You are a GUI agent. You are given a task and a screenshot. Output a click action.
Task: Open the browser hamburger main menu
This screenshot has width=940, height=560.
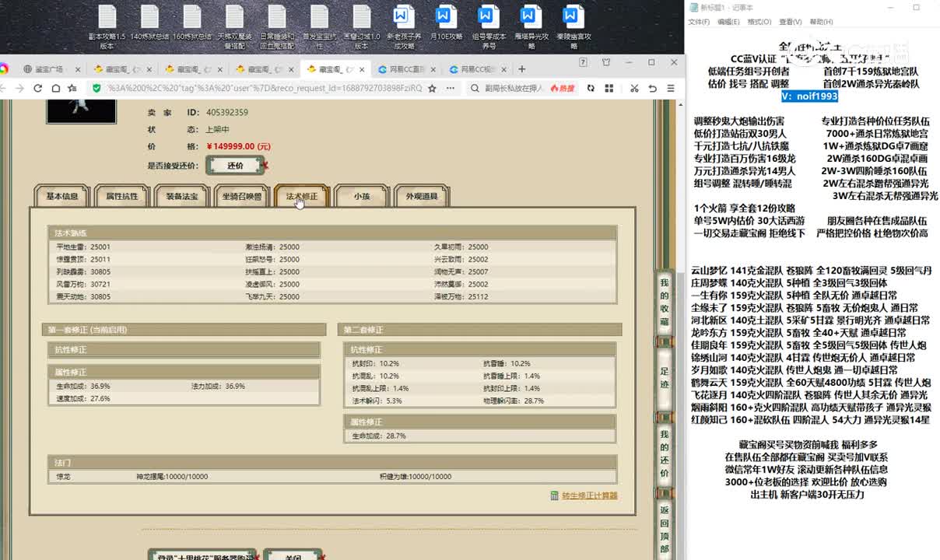(672, 89)
